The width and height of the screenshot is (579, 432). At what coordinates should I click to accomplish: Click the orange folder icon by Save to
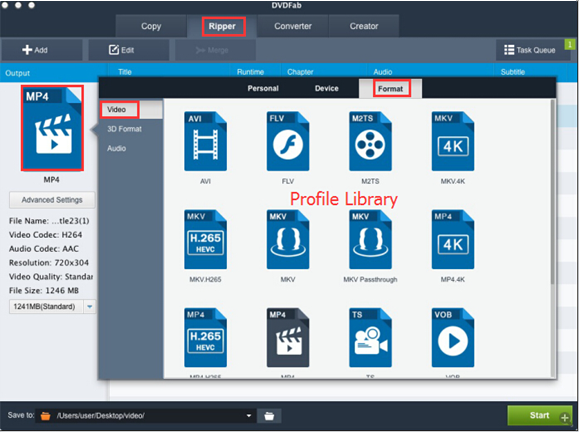[x=45, y=416]
